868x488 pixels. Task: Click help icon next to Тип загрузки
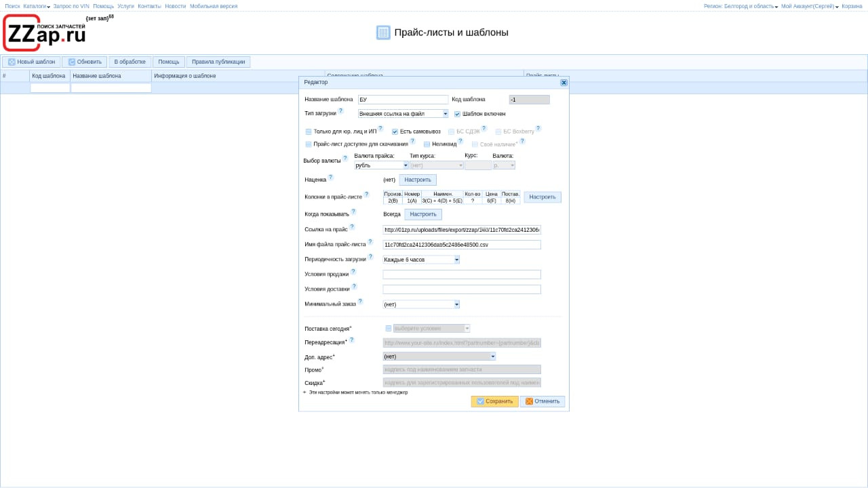341,111
